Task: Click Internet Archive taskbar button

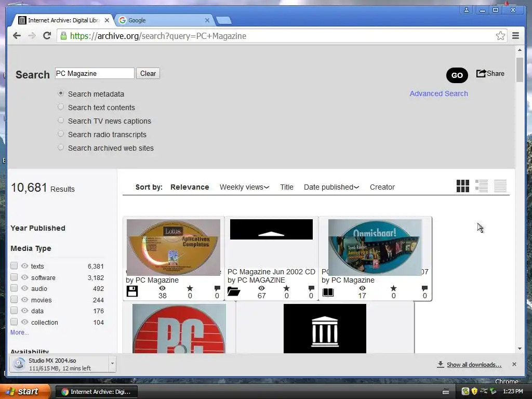Action: coord(96,392)
